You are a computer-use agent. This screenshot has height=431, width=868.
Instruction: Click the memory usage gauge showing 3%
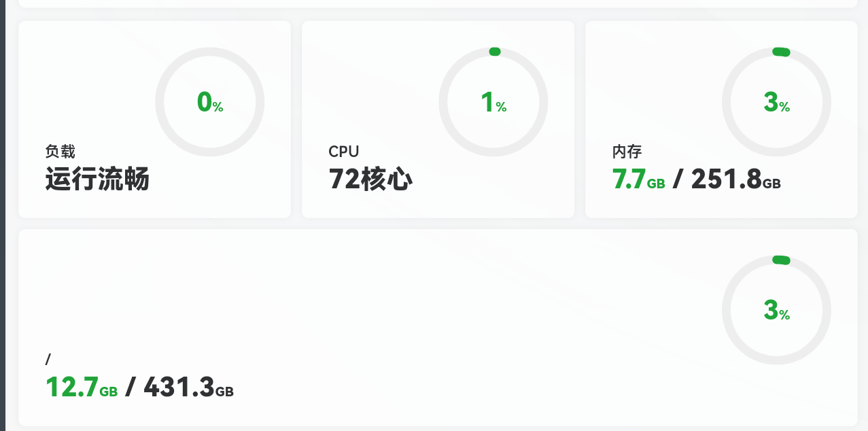point(776,102)
